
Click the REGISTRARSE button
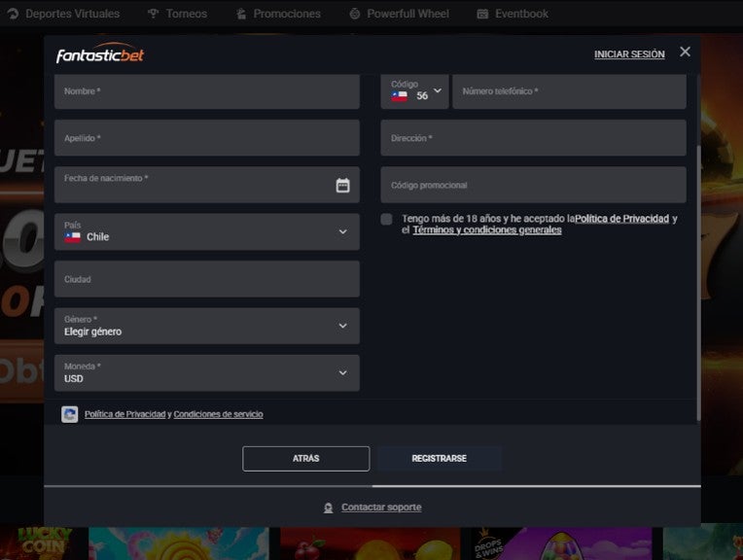pos(440,459)
